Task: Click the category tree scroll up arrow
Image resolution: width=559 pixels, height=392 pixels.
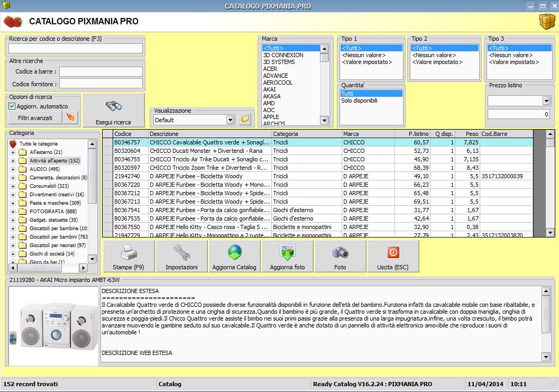Action: pos(92,144)
